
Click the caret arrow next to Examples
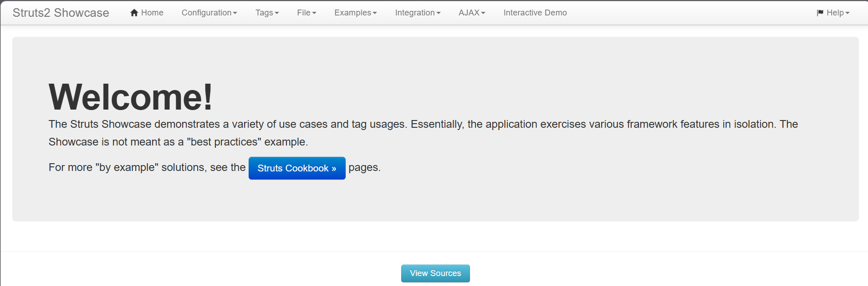[x=375, y=13]
